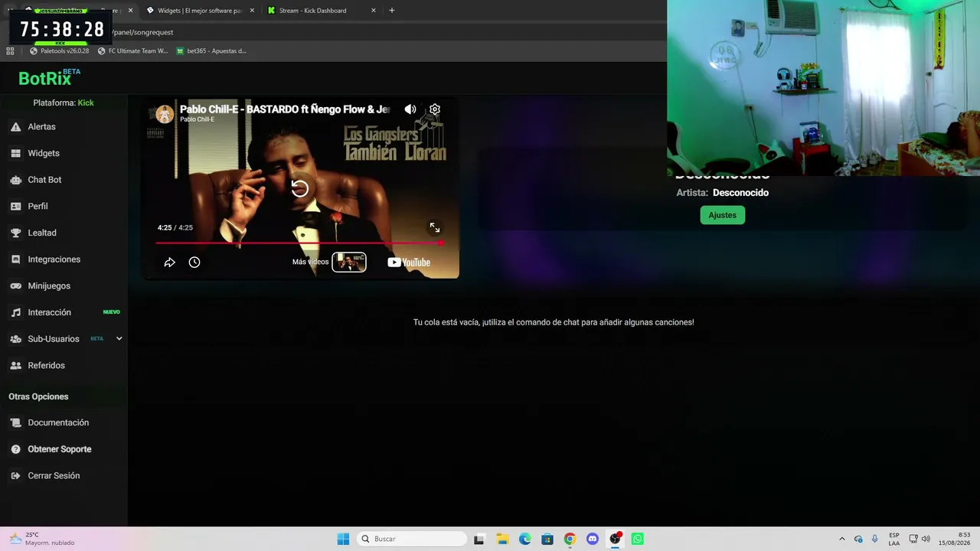Open Microsoft Edge from the taskbar
980x551 pixels.
[524, 539]
